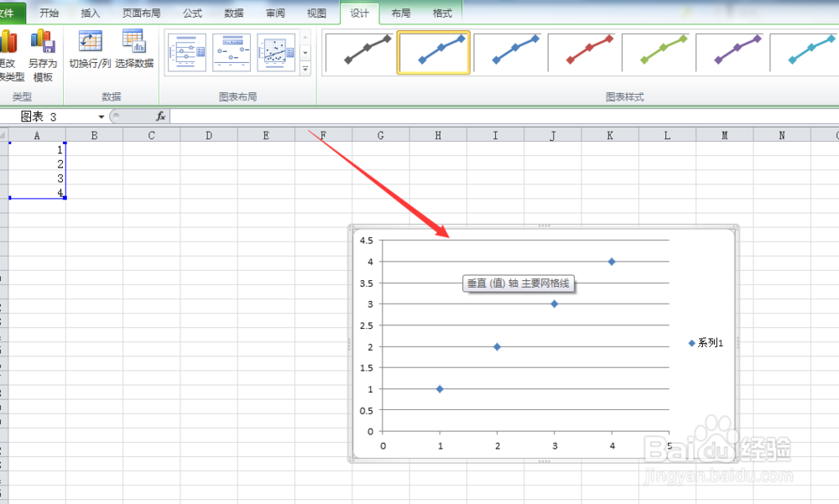Choose the red chart style
Image resolution: width=839 pixels, height=504 pixels.
(x=582, y=52)
